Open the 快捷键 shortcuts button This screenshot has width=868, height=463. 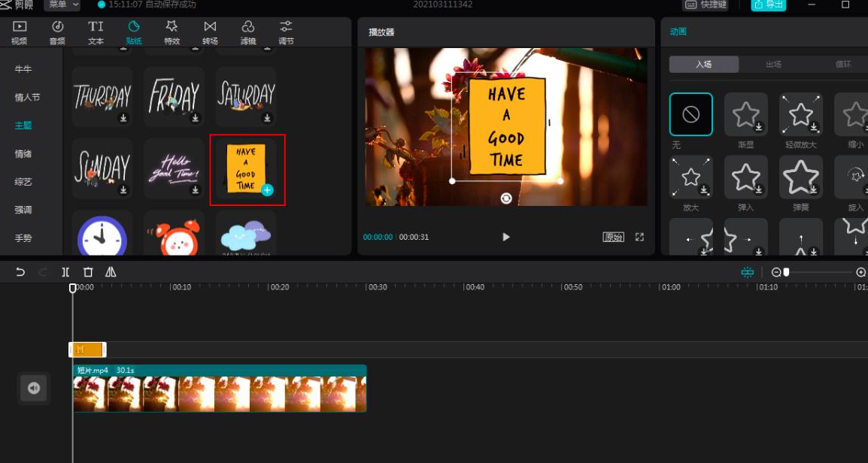706,5
